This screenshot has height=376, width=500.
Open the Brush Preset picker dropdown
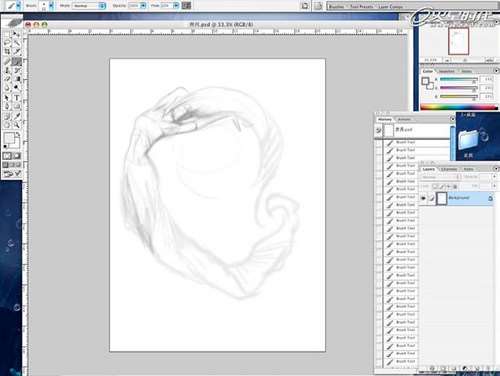(51, 6)
